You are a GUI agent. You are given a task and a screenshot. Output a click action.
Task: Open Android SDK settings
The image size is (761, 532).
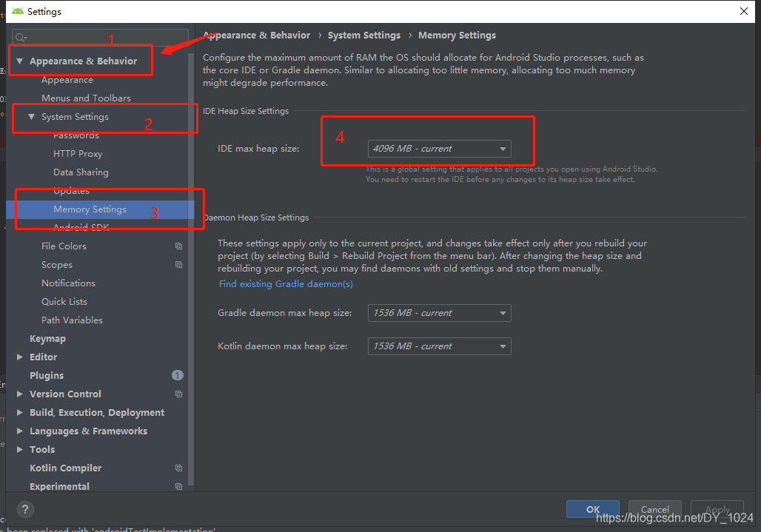pos(81,227)
